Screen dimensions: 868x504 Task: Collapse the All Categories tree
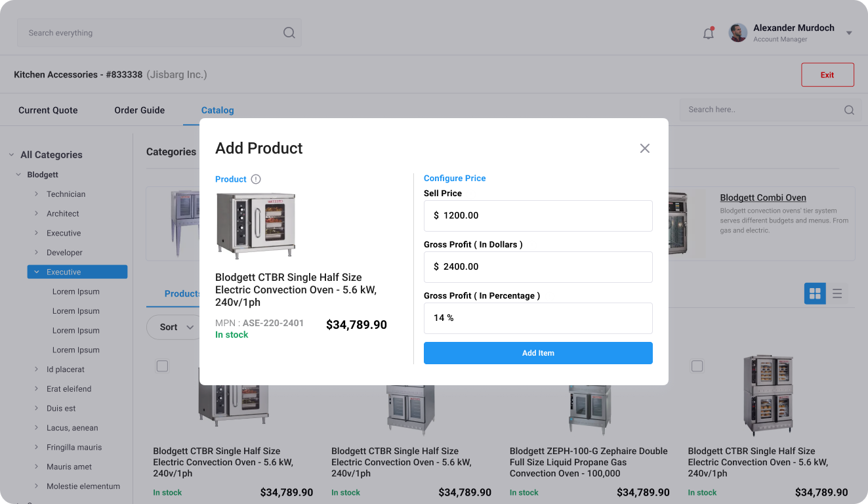(11, 155)
